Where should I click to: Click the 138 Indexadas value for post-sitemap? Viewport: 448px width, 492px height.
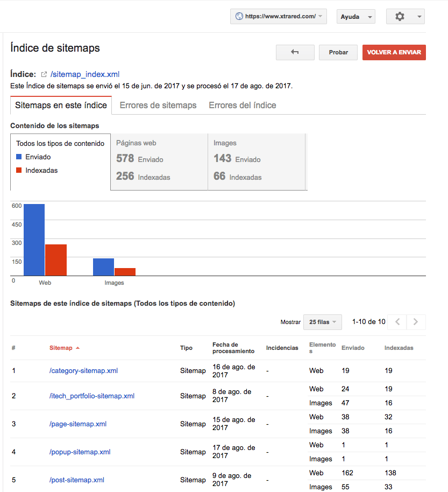[x=390, y=473]
